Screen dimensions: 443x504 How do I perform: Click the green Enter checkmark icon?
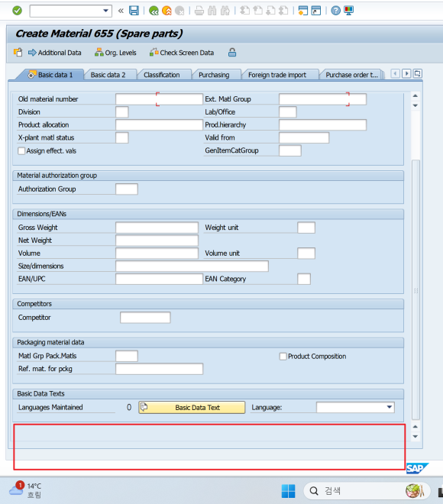pyautogui.click(x=17, y=11)
